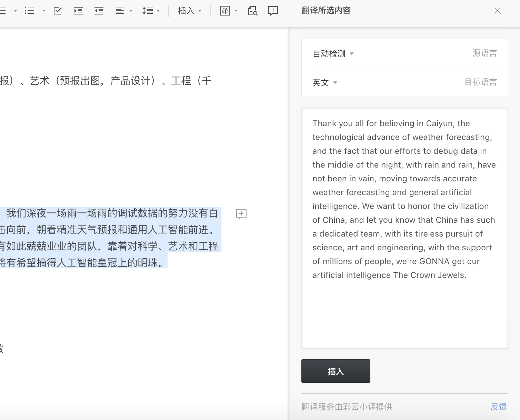Insert a checkbox task list
520x420 pixels.
tap(58, 11)
